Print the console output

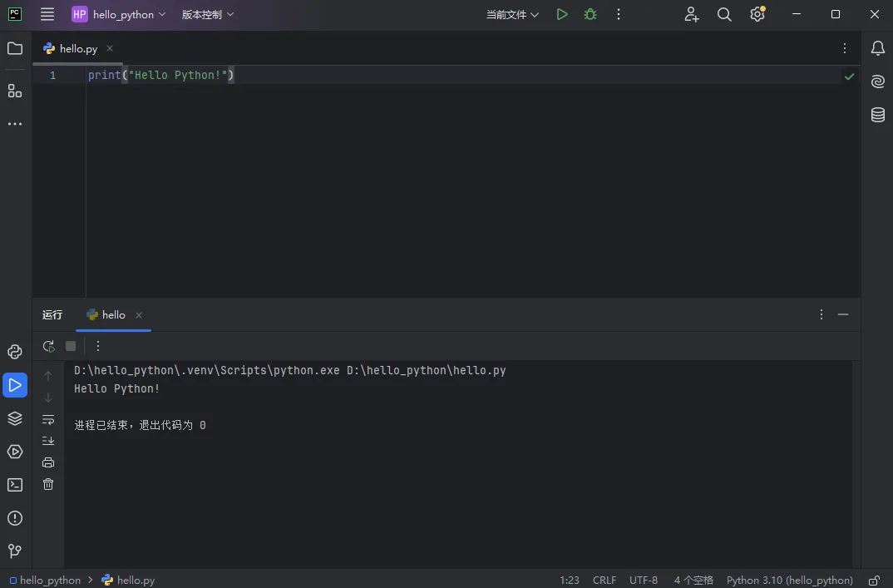(48, 462)
